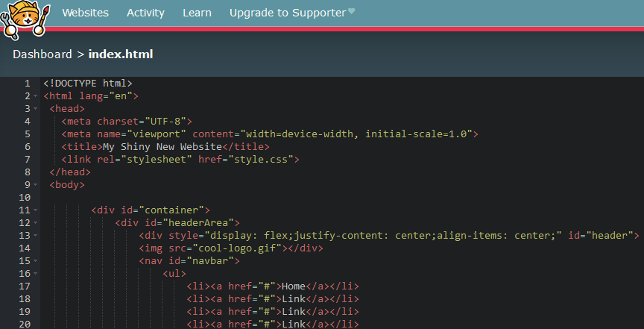Click line number 10 in gutter
Screen dimensions: 644x329
[x=25, y=198]
